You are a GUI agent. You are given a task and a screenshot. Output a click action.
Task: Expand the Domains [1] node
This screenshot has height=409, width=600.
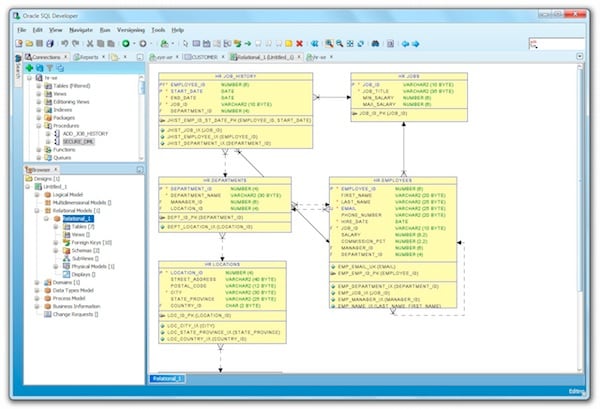click(x=37, y=282)
